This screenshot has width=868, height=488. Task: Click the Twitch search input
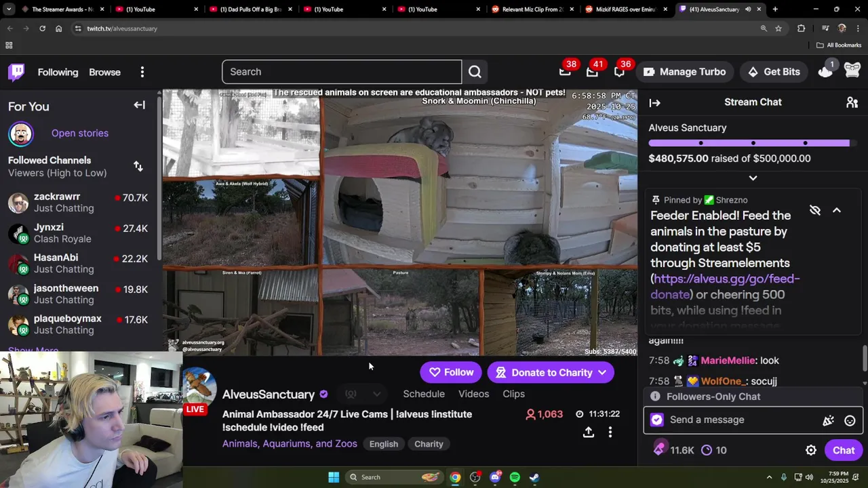point(342,72)
